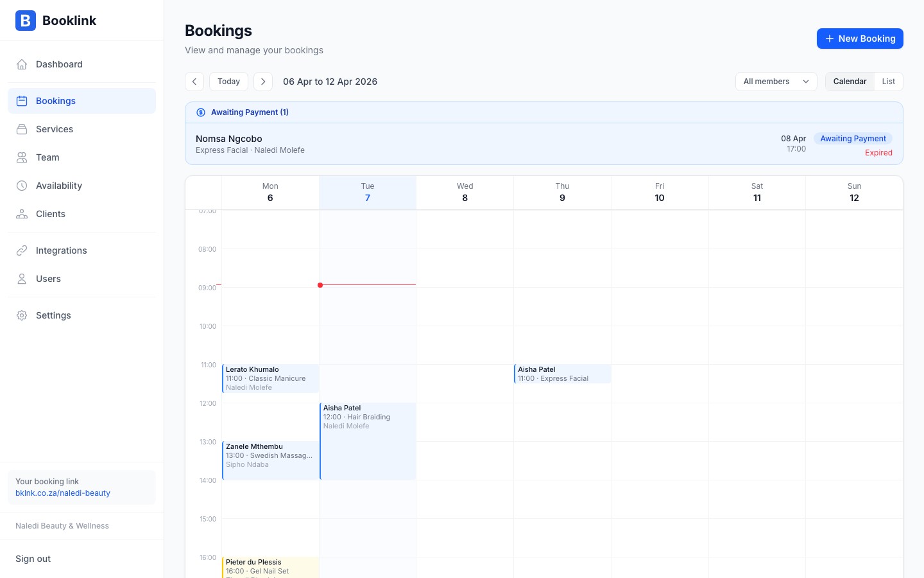The width and height of the screenshot is (924, 578).
Task: Open your booking link bklnk.co.za/naledi-beauty
Action: [x=63, y=493]
